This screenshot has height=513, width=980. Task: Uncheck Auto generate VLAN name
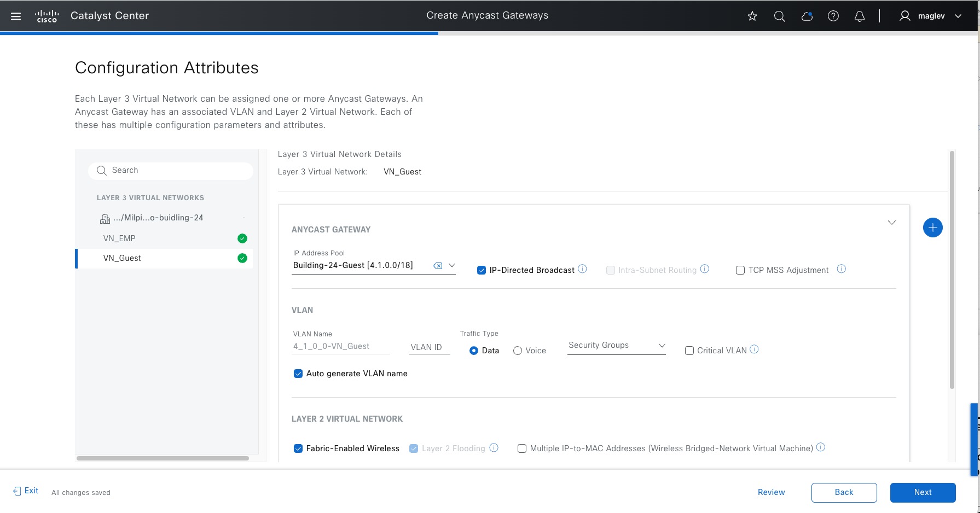coord(298,374)
